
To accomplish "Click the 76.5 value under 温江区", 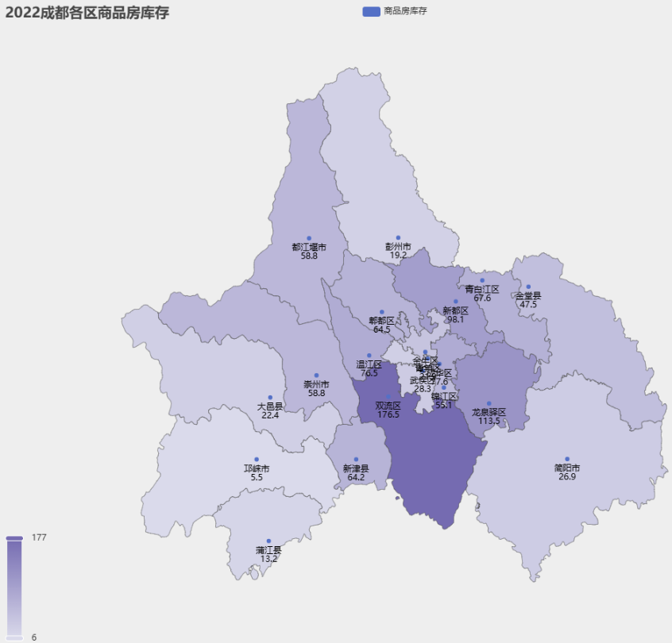I will pos(369,373).
